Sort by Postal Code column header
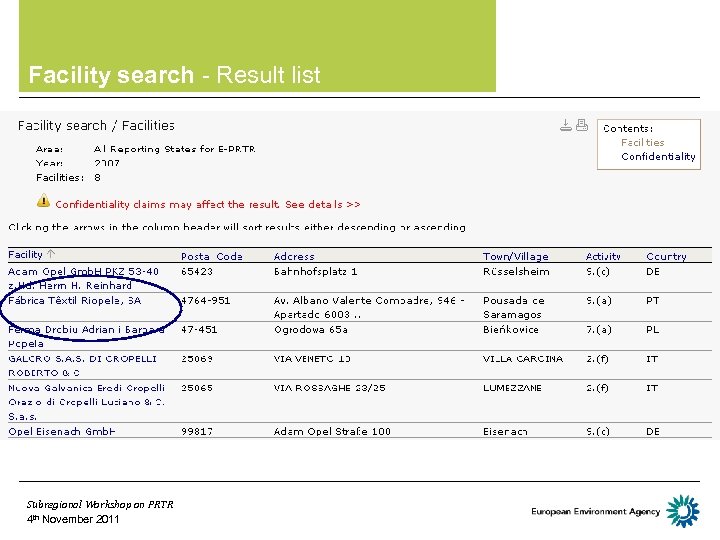 point(212,256)
